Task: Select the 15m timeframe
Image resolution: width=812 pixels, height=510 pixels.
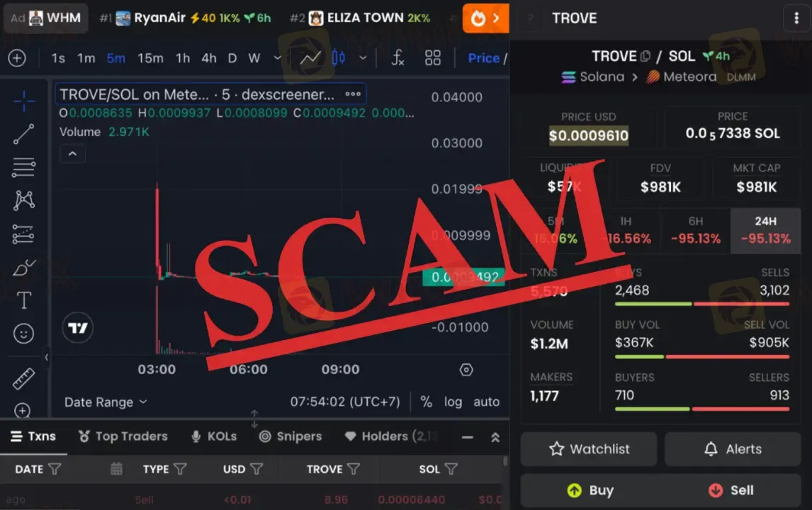Action: (x=150, y=58)
